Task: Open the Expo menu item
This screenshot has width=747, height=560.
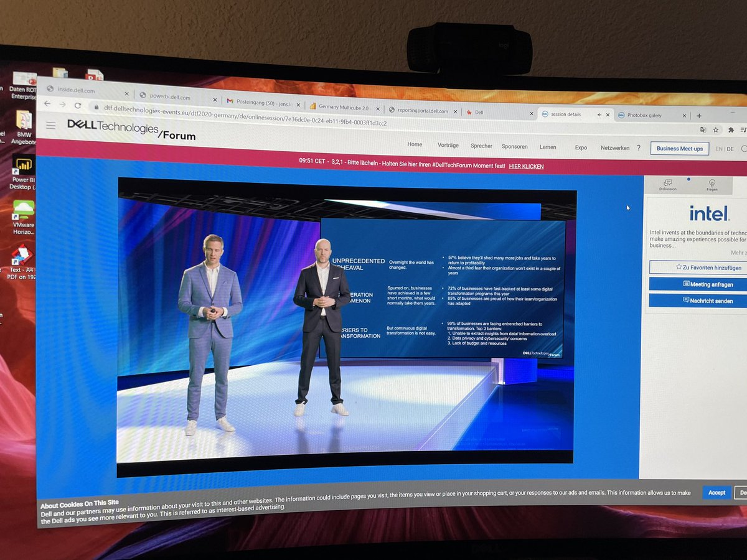Action: tap(581, 148)
